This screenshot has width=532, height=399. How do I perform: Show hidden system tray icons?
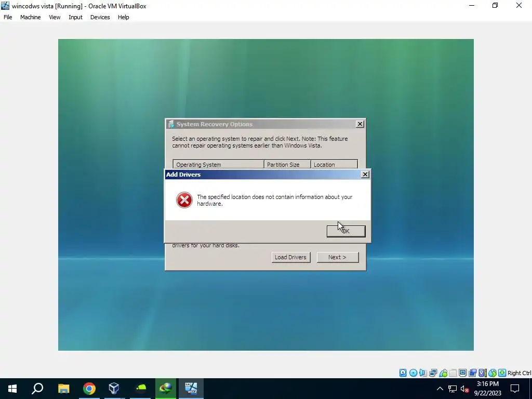click(x=440, y=389)
